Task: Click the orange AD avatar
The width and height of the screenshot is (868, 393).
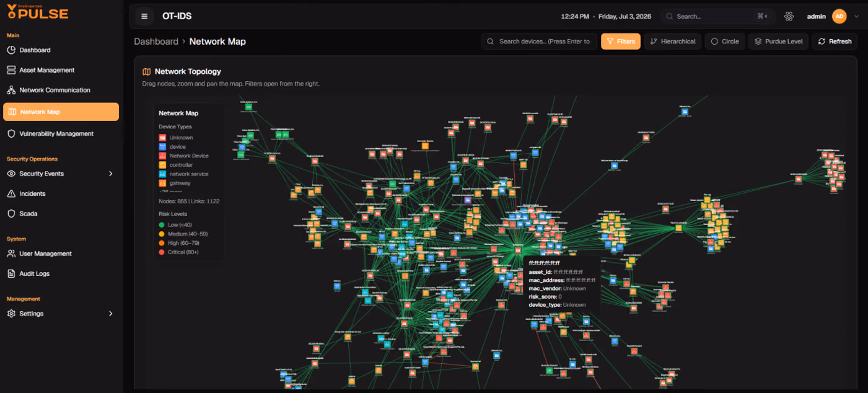Action: pos(839,17)
